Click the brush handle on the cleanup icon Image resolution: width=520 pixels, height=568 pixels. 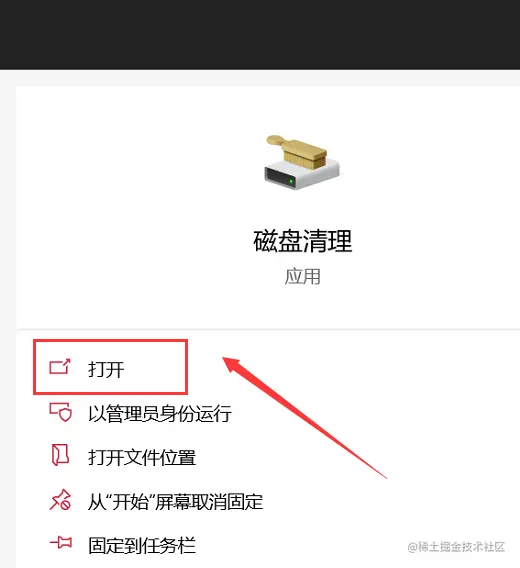click(279, 141)
